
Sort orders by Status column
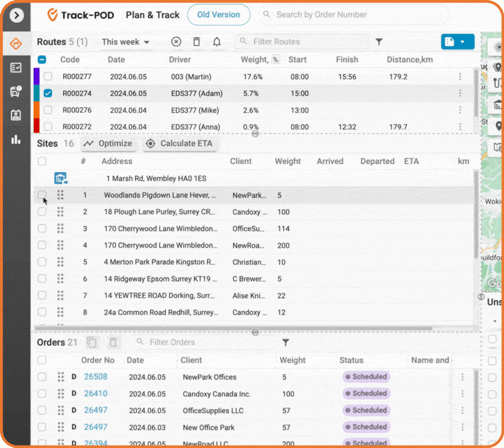pos(351,360)
